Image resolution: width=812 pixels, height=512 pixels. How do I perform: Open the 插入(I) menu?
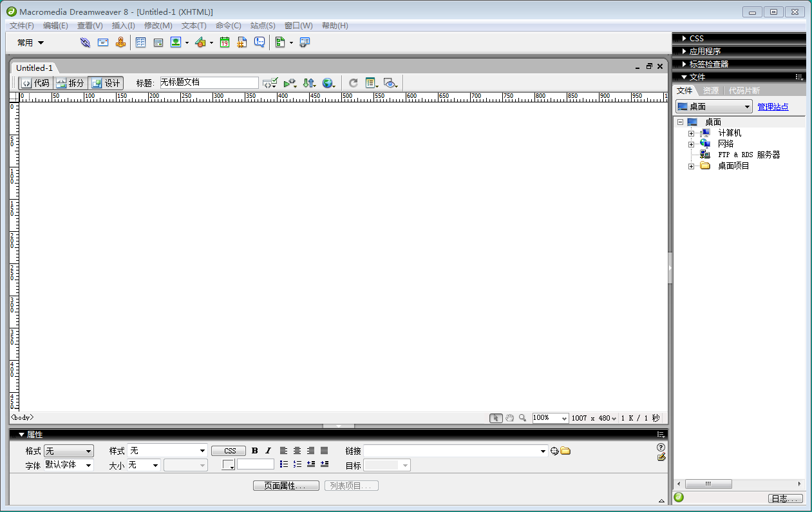tap(123, 26)
